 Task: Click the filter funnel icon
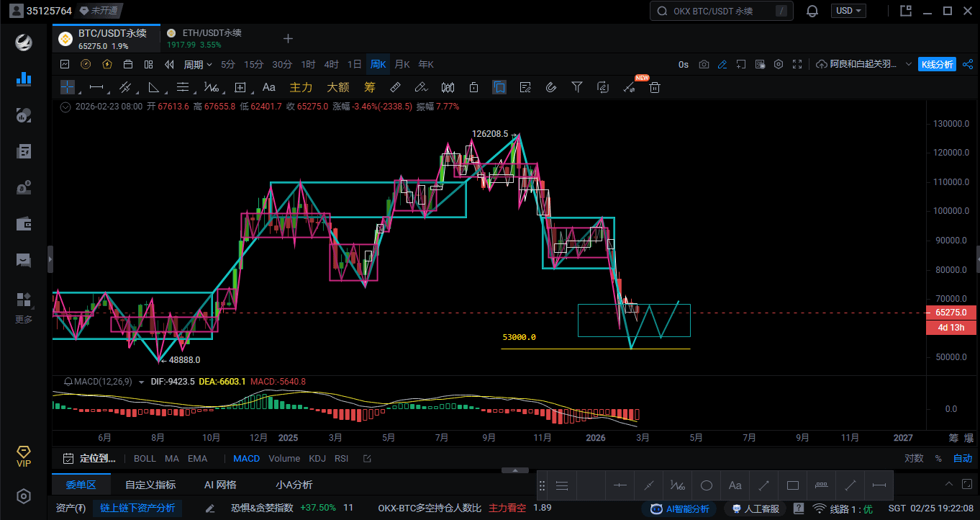coord(577,87)
